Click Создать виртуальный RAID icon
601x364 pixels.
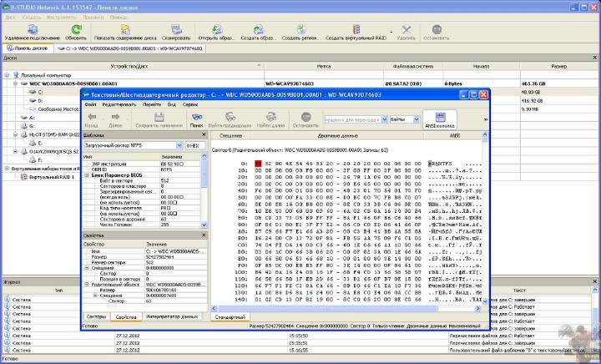point(357,30)
